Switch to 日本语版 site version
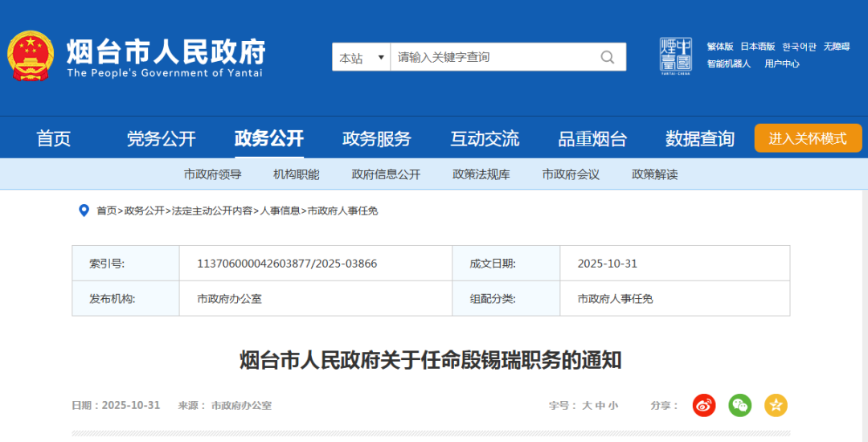Screen dimensions: 868x442 758,47
